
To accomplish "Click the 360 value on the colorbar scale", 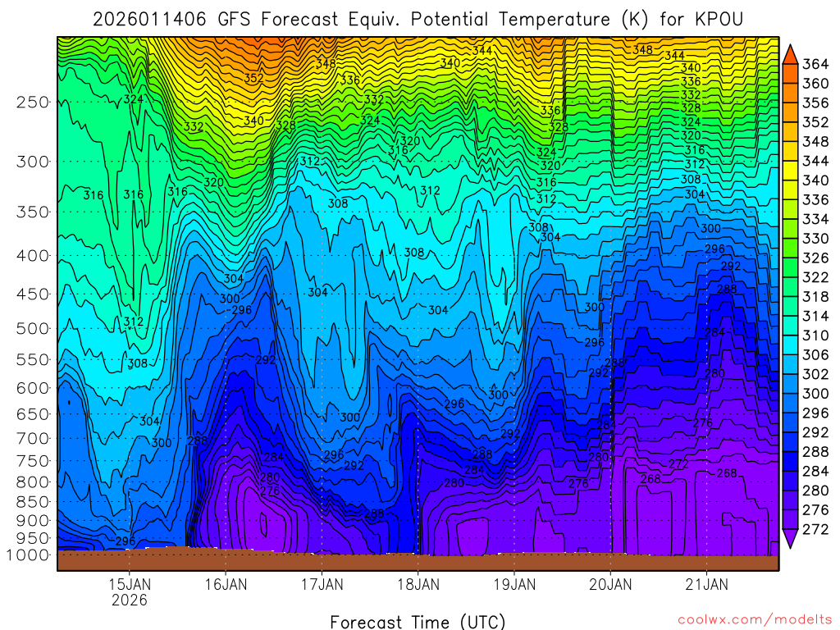I will (815, 84).
